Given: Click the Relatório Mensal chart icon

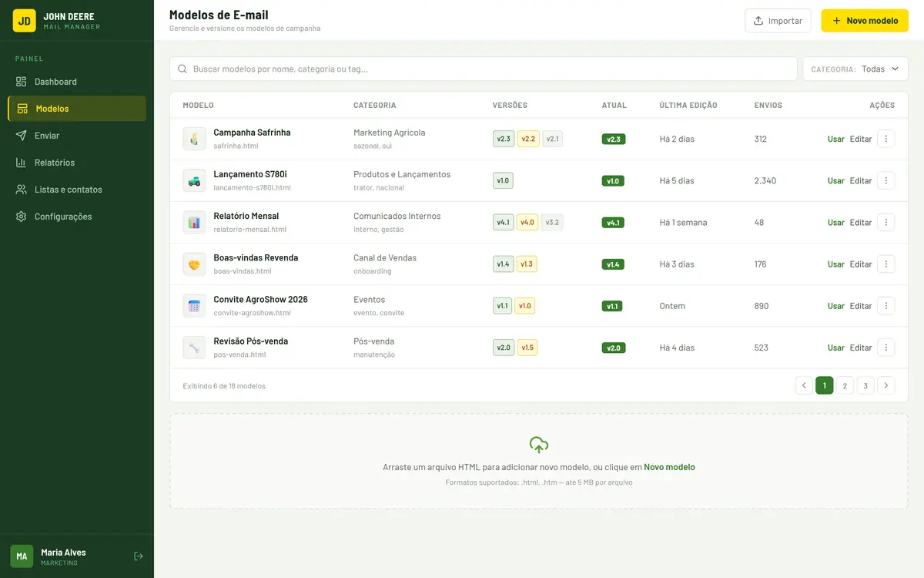Looking at the screenshot, I should 194,222.
